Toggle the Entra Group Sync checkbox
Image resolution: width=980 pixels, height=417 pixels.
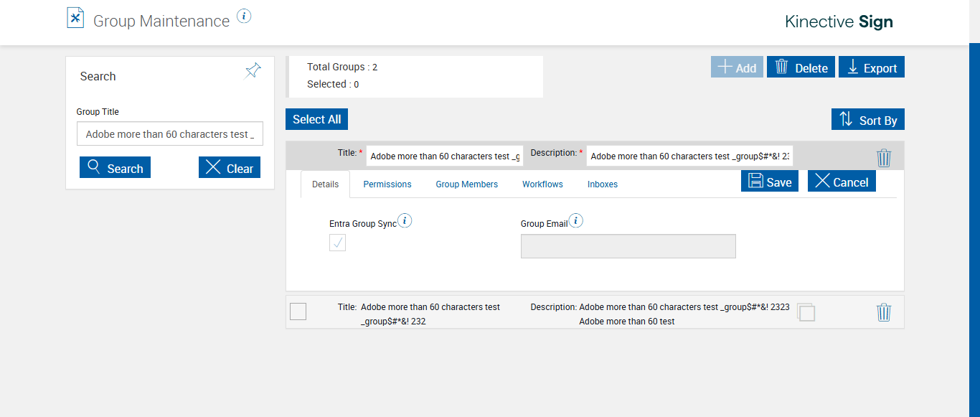[x=338, y=243]
